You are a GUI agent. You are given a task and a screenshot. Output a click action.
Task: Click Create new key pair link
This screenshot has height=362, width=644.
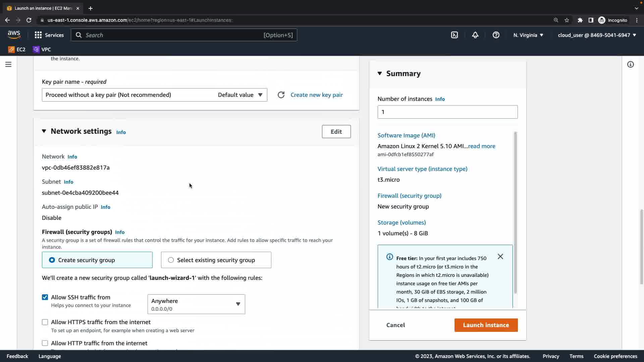tap(317, 95)
